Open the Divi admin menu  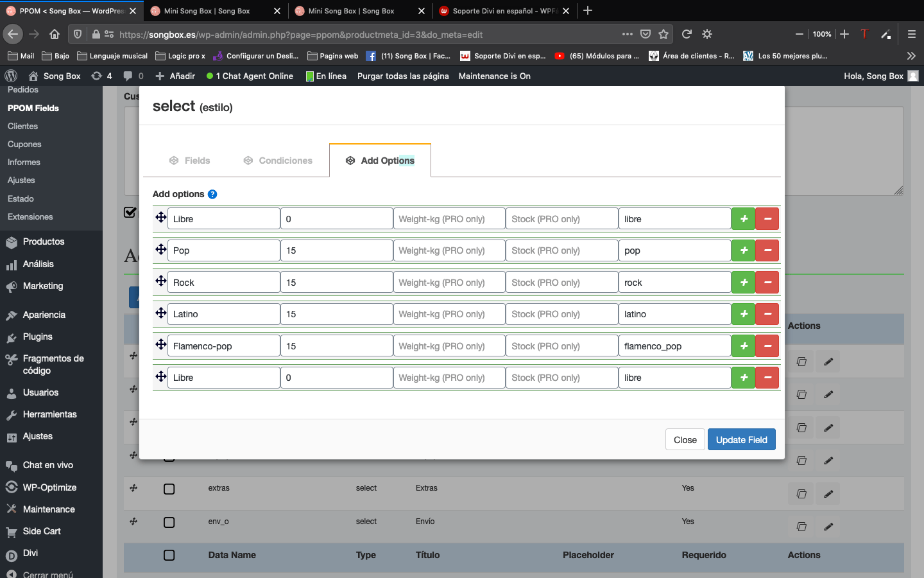tap(30, 553)
